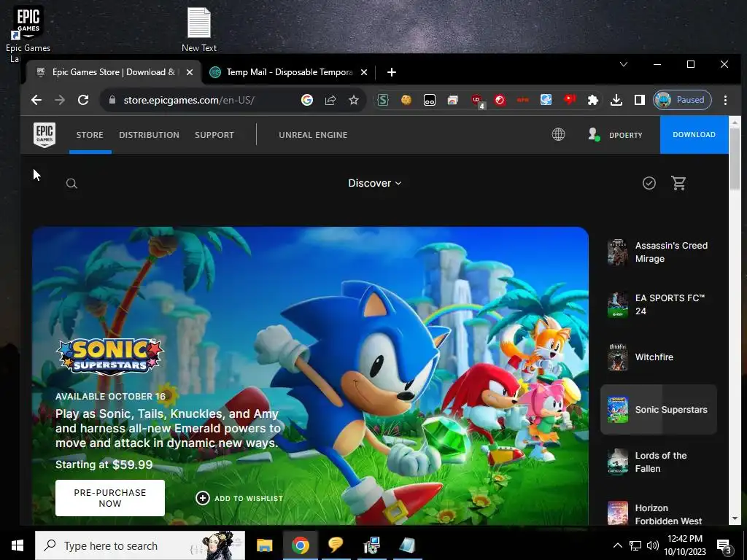Image resolution: width=747 pixels, height=560 pixels.
Task: Click the page vertical scrollbar thumb
Action: pyautogui.click(x=735, y=160)
